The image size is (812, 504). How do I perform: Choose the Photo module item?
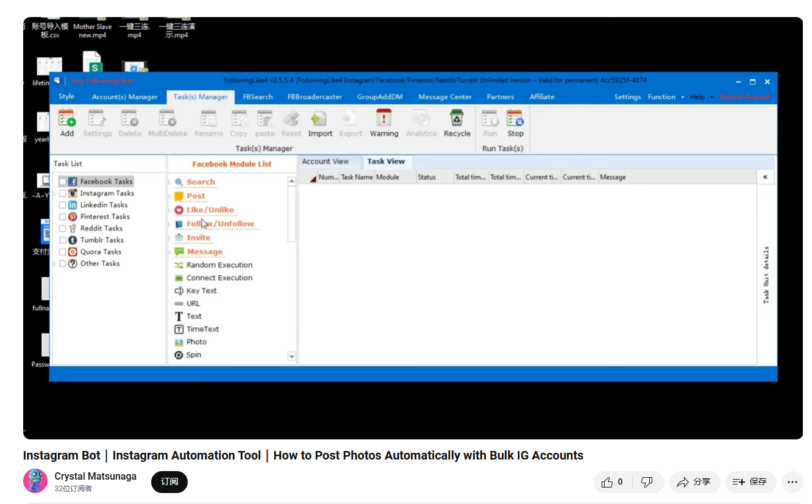click(191, 342)
